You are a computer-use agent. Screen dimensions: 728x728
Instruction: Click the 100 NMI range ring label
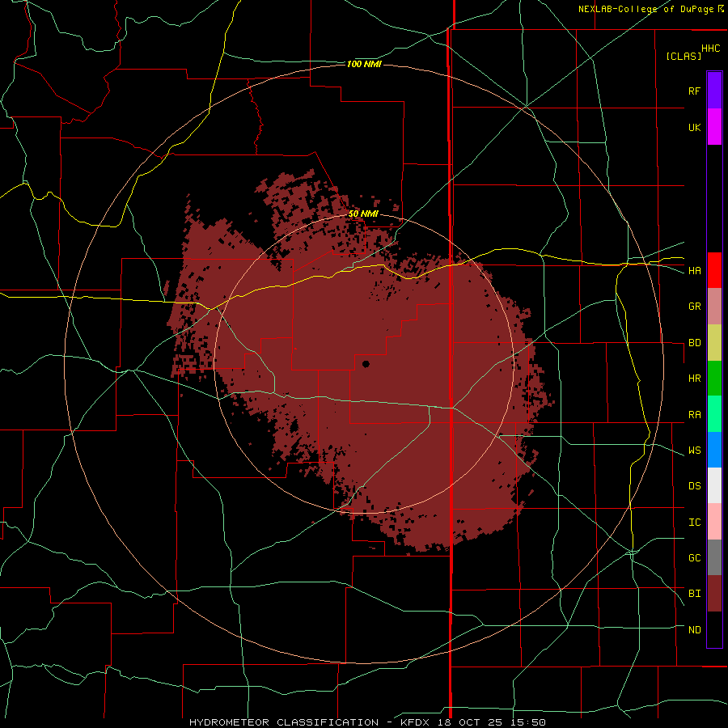(364, 64)
